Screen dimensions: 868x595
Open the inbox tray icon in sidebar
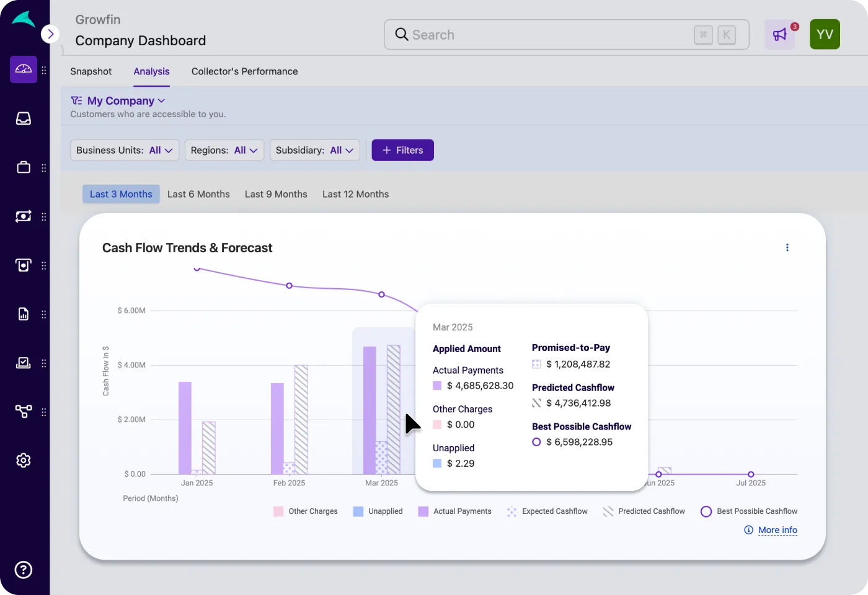[24, 118]
